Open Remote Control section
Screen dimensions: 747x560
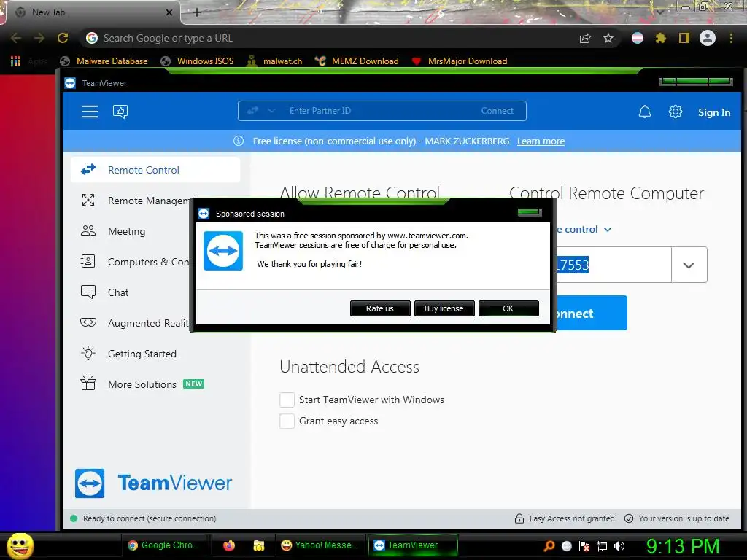click(x=155, y=169)
